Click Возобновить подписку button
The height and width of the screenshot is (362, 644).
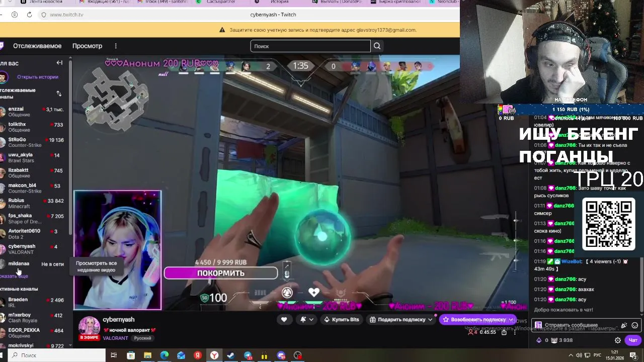click(478, 319)
